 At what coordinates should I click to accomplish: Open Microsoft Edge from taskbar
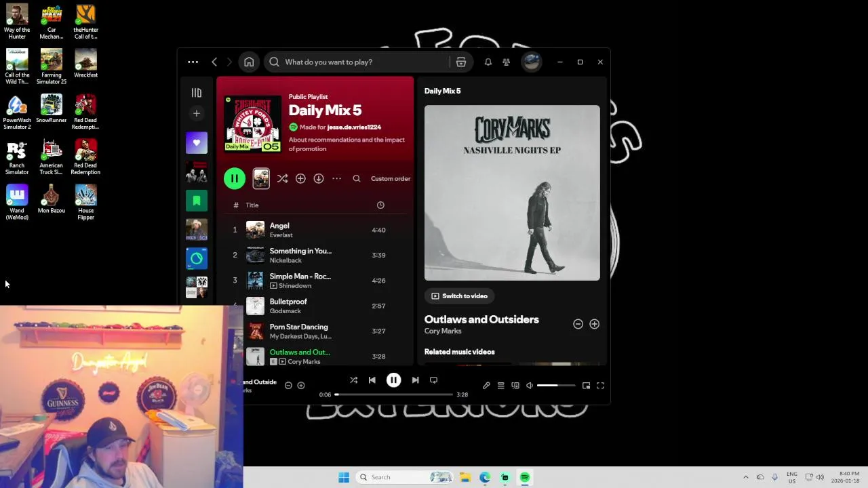tap(485, 477)
